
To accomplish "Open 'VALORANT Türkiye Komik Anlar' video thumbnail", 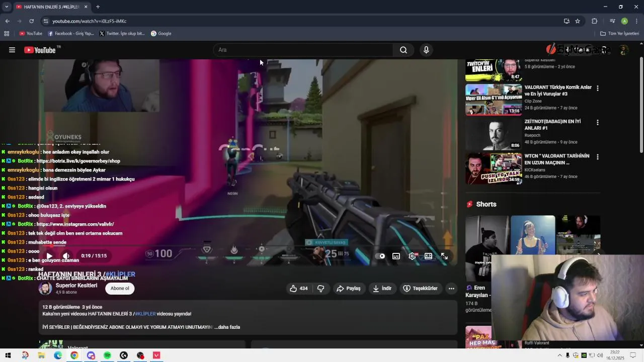I will [494, 100].
